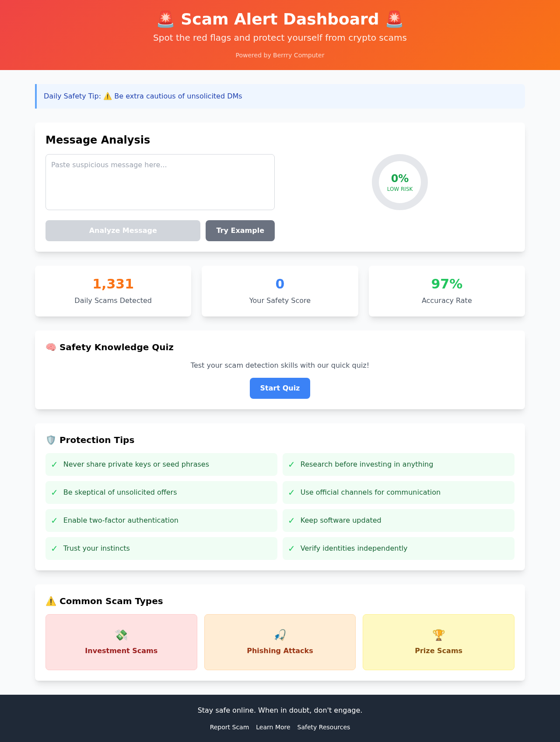Viewport: 560px width, 742px height.
Task: Follow the Learn More footer link
Action: (273, 727)
